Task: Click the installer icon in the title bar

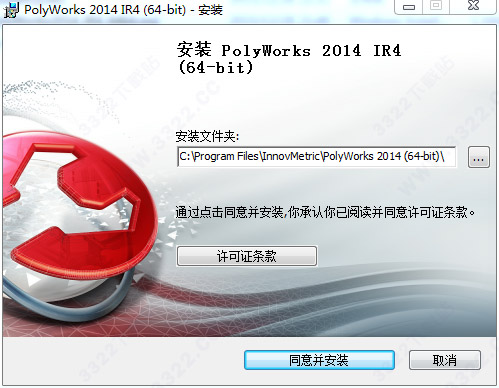Action: click(x=11, y=10)
